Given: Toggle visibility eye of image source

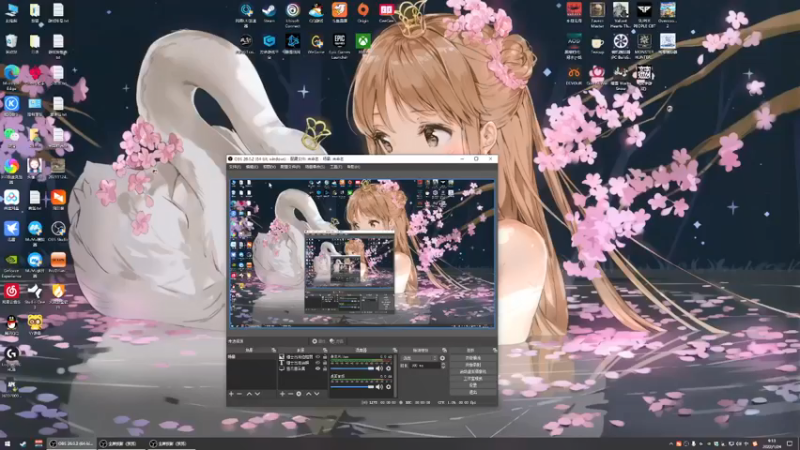Looking at the screenshot, I should point(318,357).
